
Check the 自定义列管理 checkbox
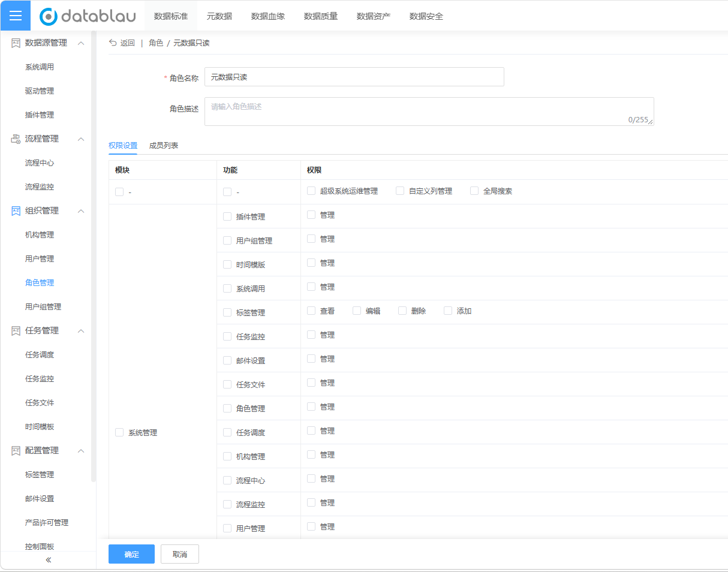[x=400, y=191]
